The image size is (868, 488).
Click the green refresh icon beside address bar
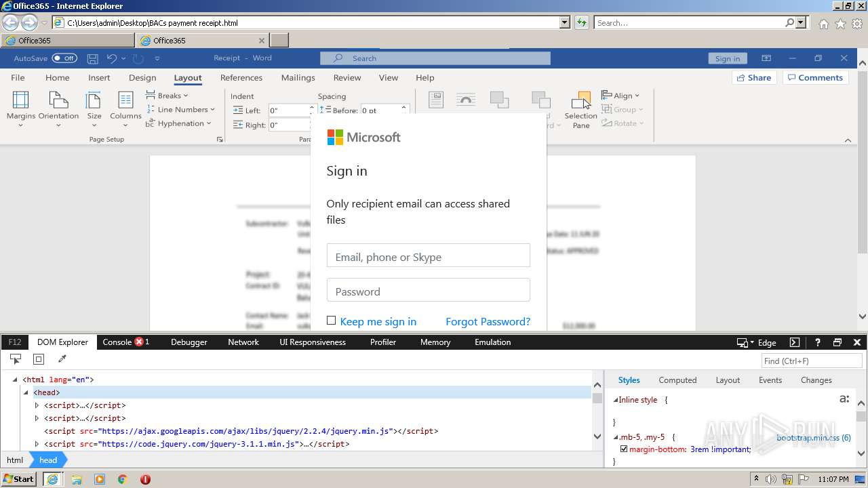(581, 22)
